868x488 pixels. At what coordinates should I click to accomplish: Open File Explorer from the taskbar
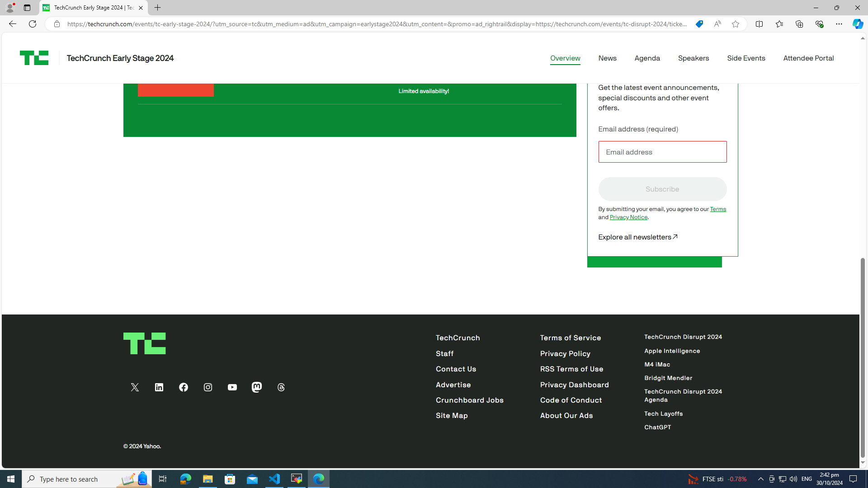coord(208,479)
